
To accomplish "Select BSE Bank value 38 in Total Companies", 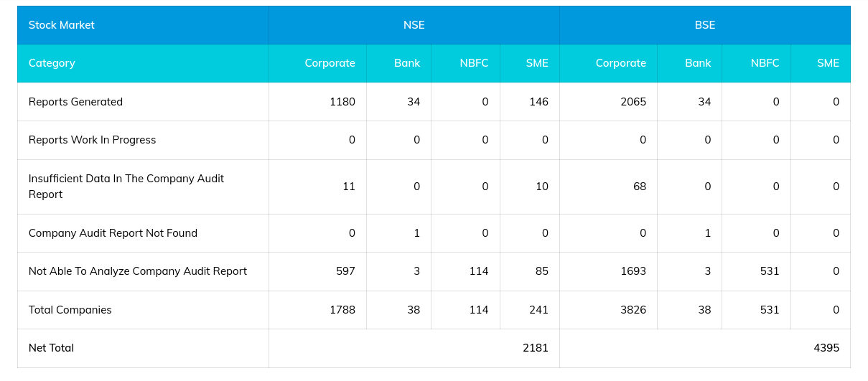I will 704,310.
